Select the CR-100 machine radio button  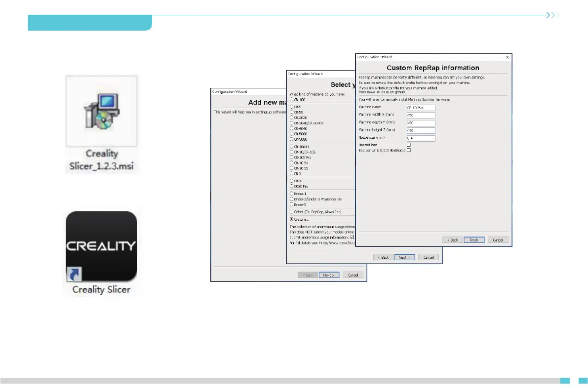[x=291, y=99]
